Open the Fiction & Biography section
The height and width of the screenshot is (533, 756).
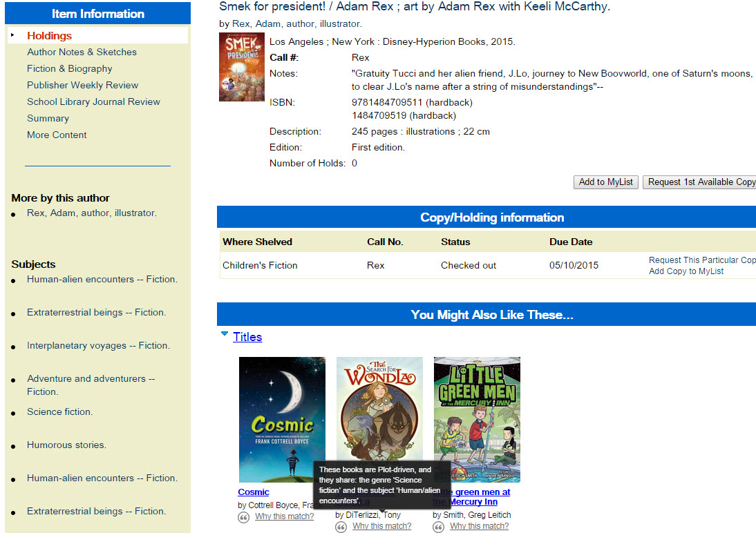(70, 68)
